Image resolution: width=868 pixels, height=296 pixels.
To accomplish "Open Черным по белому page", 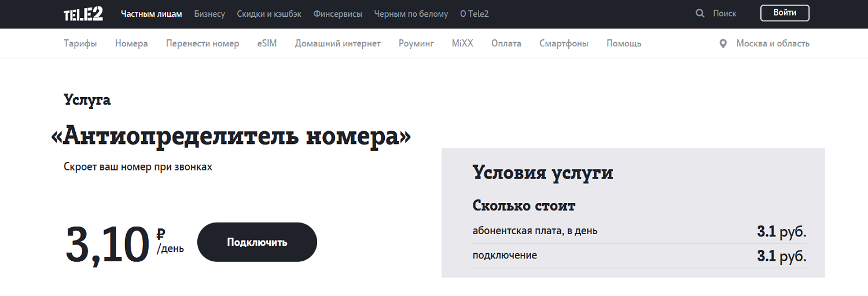I will coord(411,14).
